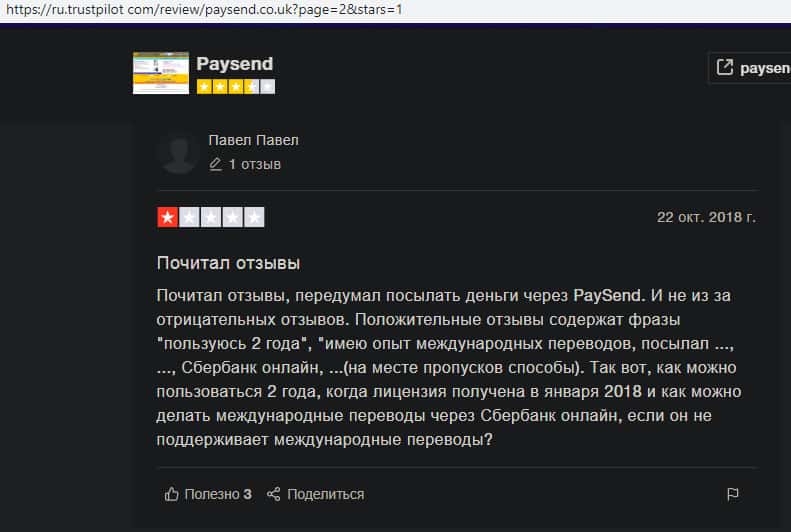Flag the review with the flag icon

pos(733,494)
